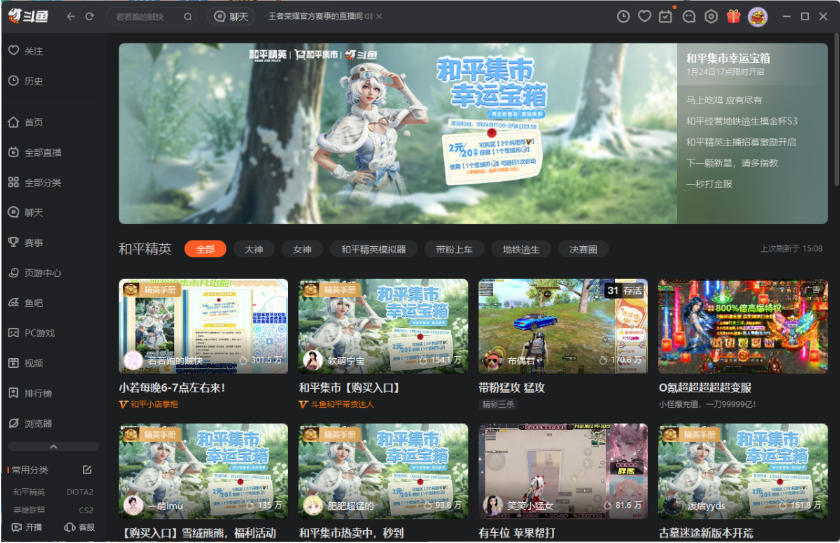Click the heart favorites icon in the title bar
Screen dimensions: 840x543
[x=645, y=17]
